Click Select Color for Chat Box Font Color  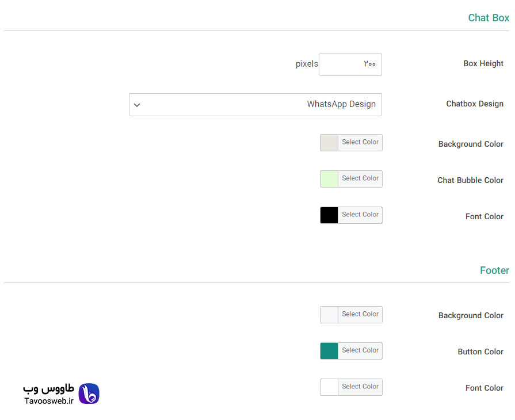pos(360,215)
